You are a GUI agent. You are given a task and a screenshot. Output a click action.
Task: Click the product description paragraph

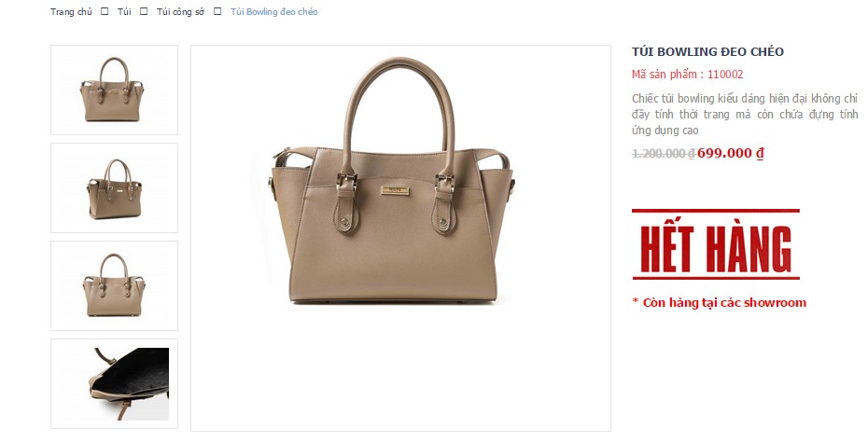[x=745, y=114]
